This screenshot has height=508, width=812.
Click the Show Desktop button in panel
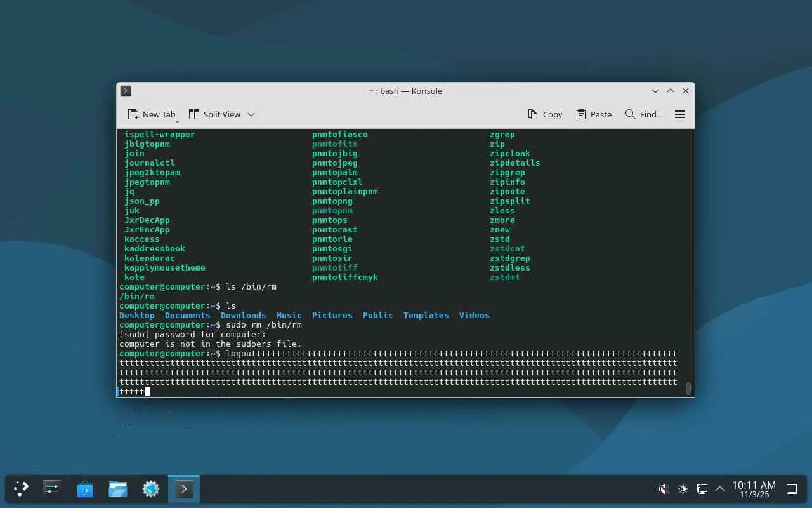coord(792,489)
